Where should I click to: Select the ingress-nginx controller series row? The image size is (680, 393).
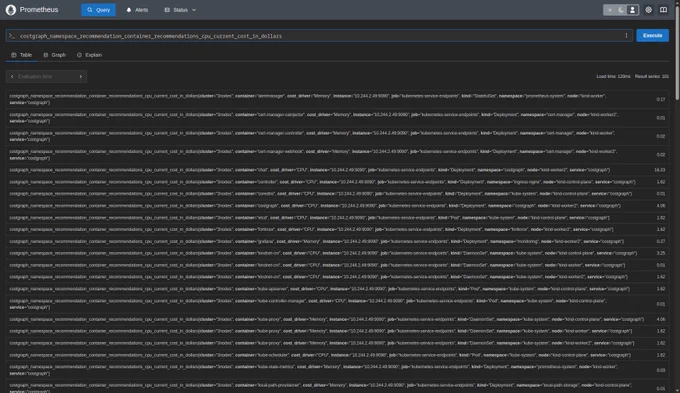click(x=337, y=182)
